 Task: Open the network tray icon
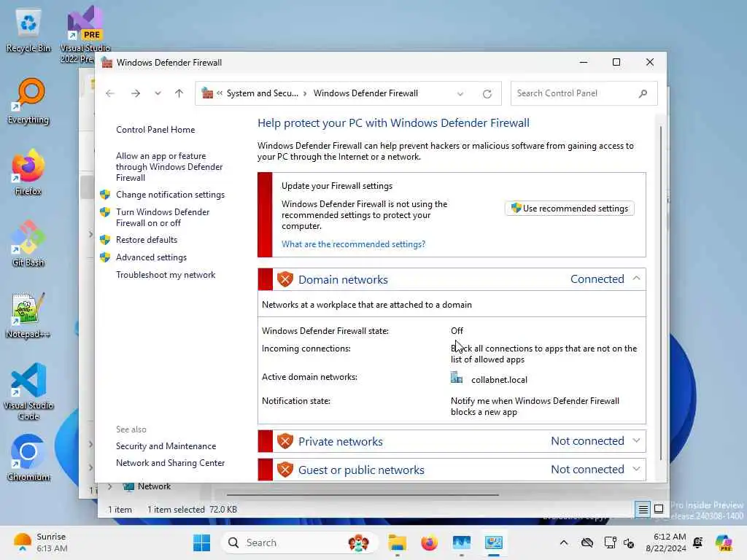610,542
